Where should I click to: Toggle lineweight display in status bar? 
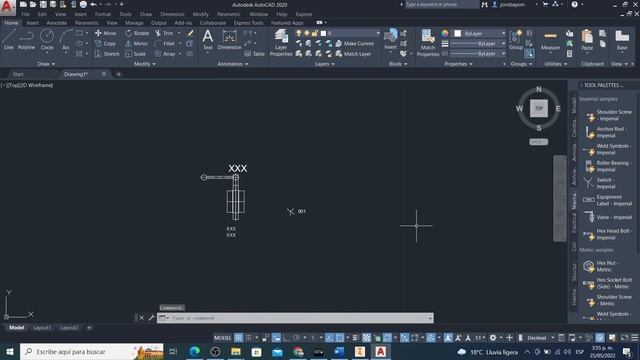355,338
